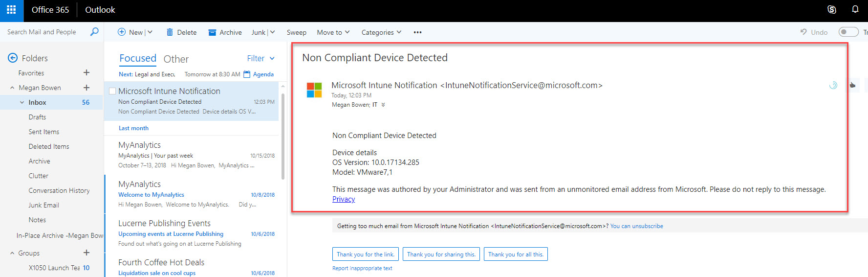Click the Archive box icon

[x=212, y=32]
